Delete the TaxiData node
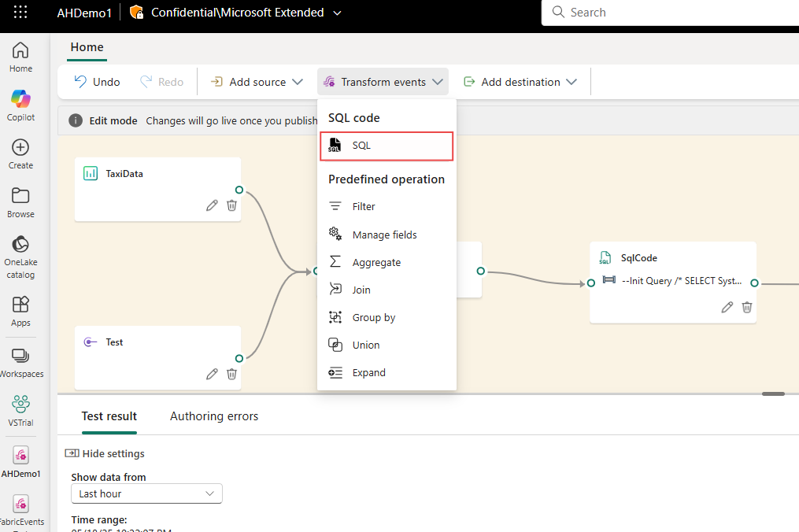The height and width of the screenshot is (532, 799). click(x=232, y=205)
